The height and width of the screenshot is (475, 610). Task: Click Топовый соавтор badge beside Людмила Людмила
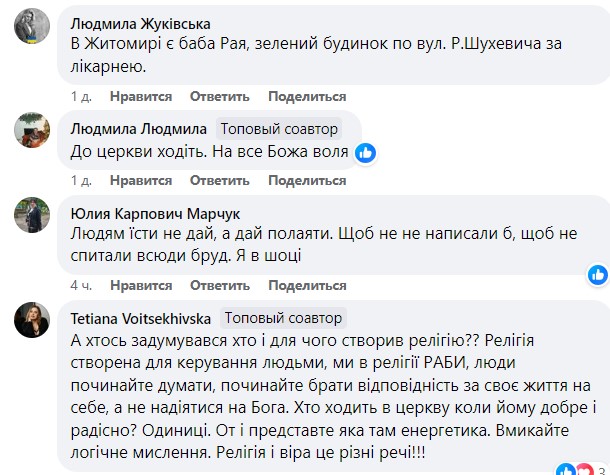tap(279, 129)
